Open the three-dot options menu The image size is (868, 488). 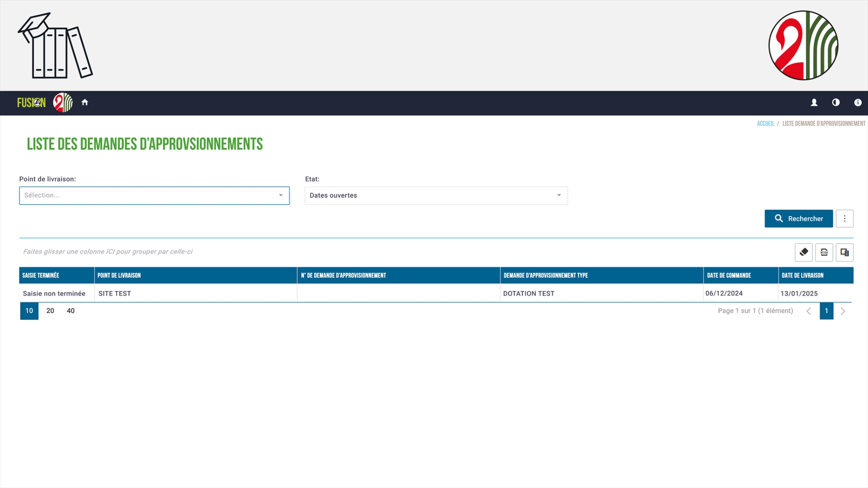pos(844,219)
